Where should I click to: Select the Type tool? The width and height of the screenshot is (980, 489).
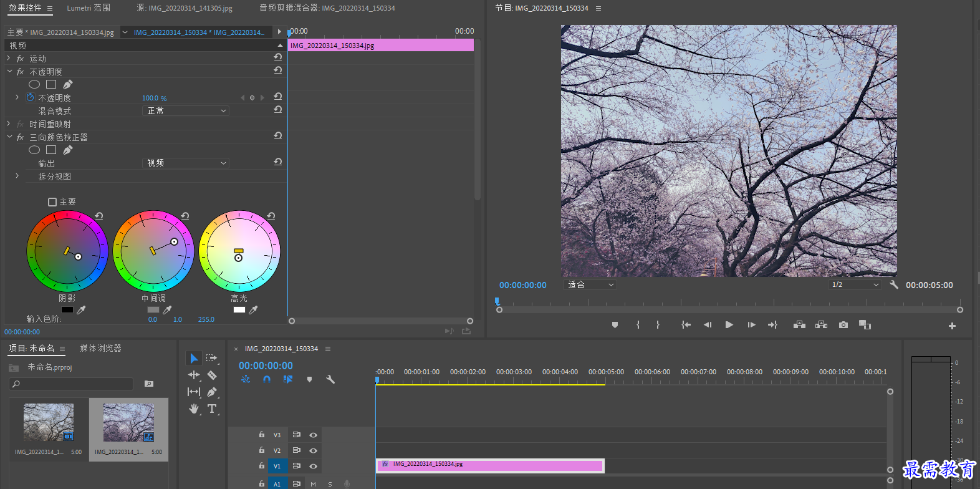(212, 409)
